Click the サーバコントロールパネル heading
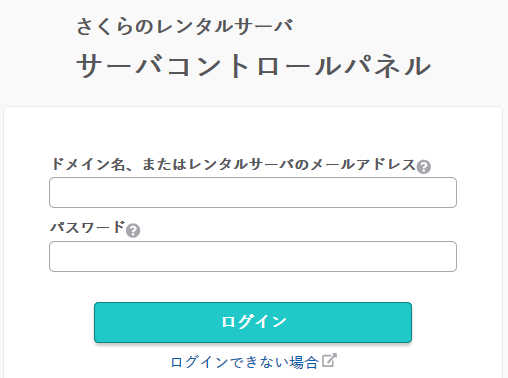 pyautogui.click(x=254, y=66)
